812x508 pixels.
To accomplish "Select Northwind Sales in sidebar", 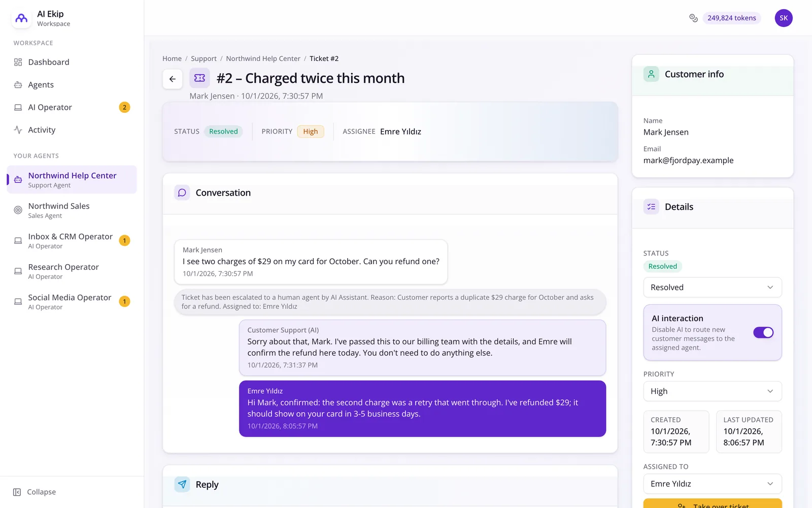I will tap(72, 210).
